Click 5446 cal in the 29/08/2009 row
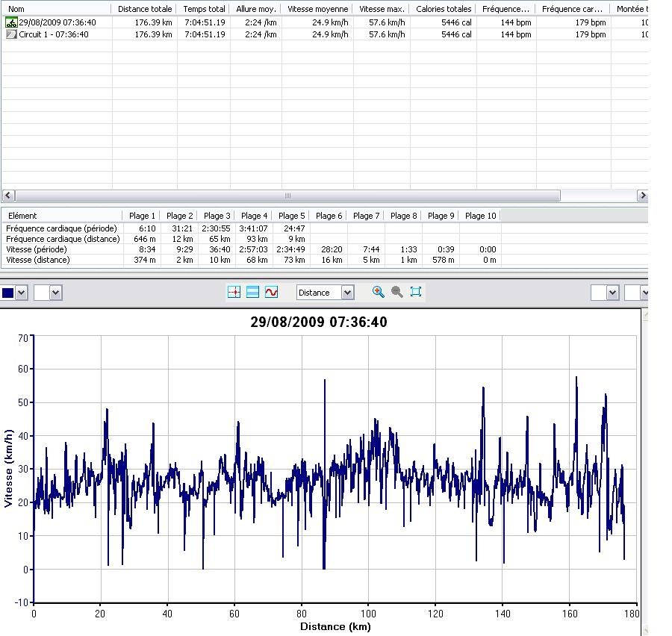 point(456,22)
